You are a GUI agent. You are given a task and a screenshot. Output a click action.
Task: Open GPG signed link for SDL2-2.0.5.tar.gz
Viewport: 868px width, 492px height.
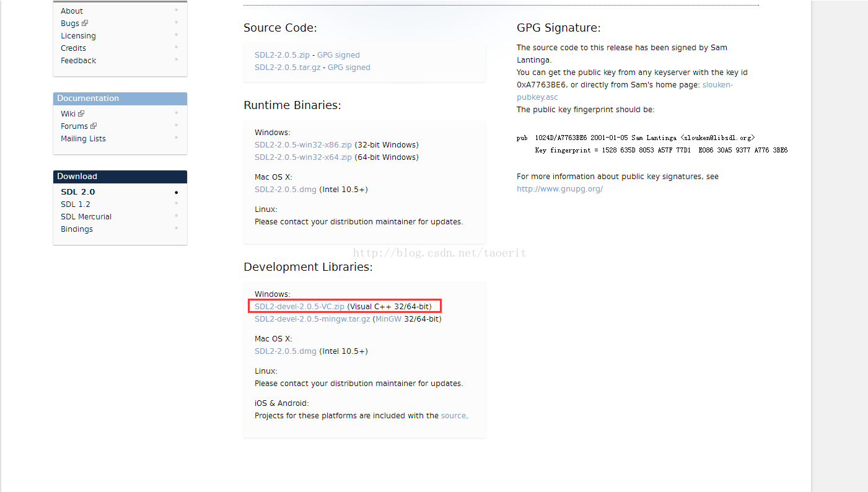click(349, 68)
